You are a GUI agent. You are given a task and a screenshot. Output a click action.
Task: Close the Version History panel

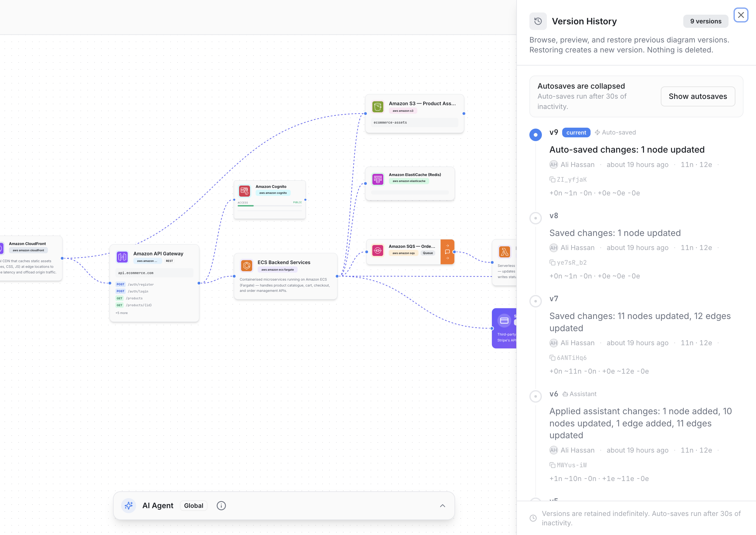(740, 15)
